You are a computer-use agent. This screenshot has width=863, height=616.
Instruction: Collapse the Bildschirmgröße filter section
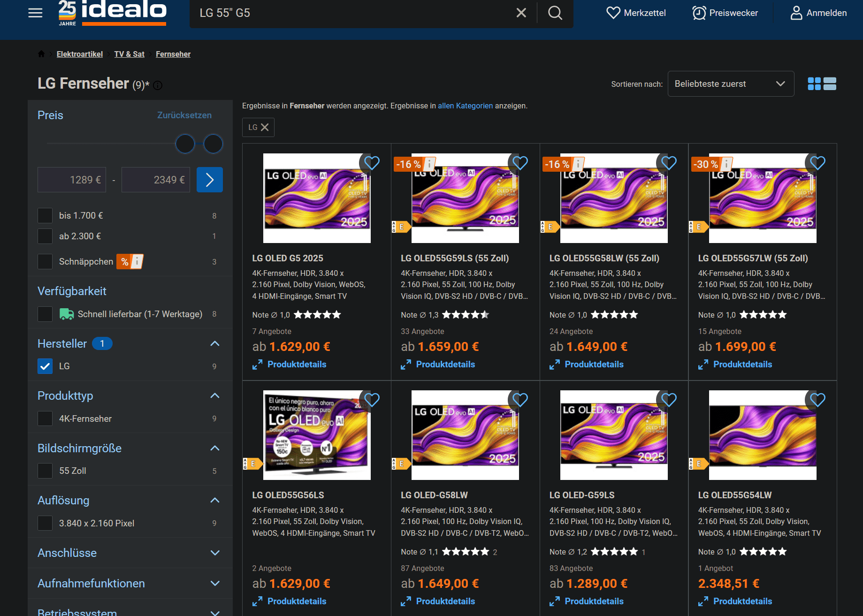[x=215, y=449]
